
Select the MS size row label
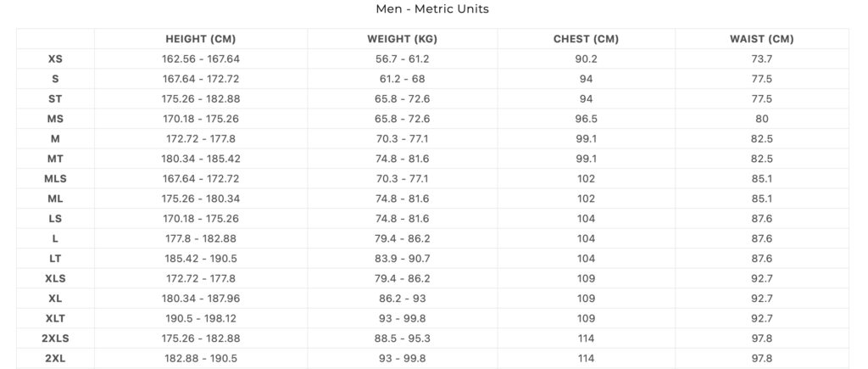click(x=55, y=119)
